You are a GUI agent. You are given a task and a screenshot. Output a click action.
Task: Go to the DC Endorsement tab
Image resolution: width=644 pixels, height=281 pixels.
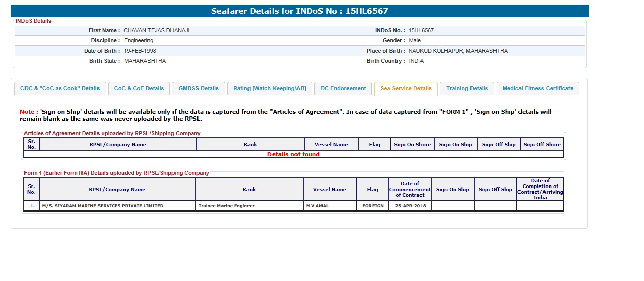pos(343,88)
